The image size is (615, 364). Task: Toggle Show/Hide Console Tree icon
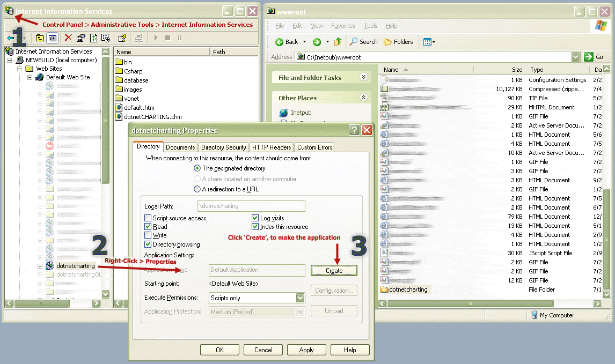click(52, 38)
